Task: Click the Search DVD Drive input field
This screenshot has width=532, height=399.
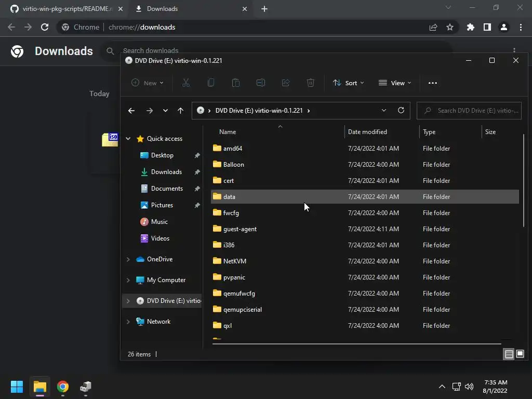Action: tap(469, 111)
